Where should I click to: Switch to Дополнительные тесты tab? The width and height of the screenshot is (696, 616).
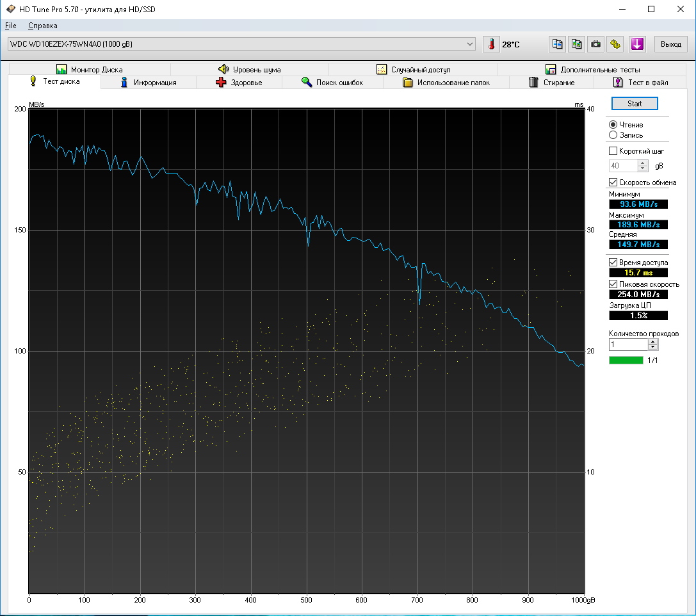pyautogui.click(x=592, y=69)
